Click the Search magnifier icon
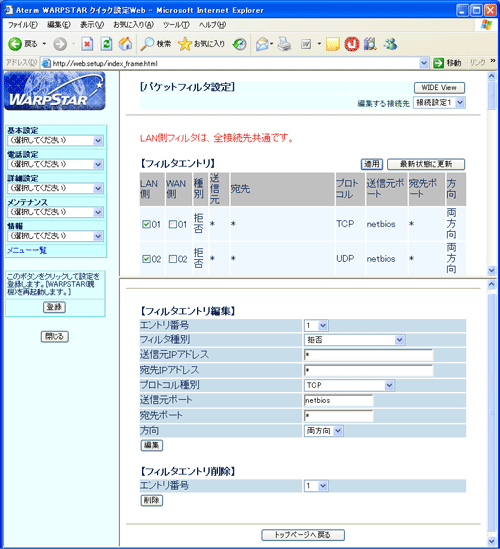The width and height of the screenshot is (500, 549). (147, 44)
